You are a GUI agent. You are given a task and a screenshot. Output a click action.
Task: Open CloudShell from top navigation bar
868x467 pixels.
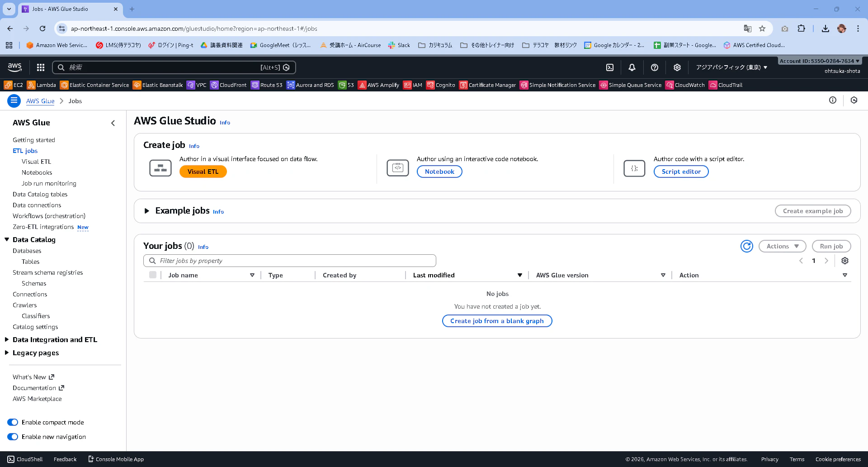610,67
